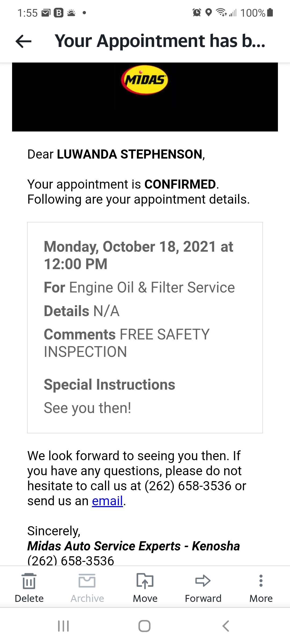Image resolution: width=290 pixels, height=644 pixels.
Task: Tap the alarm clock status icon
Action: pyautogui.click(x=197, y=13)
